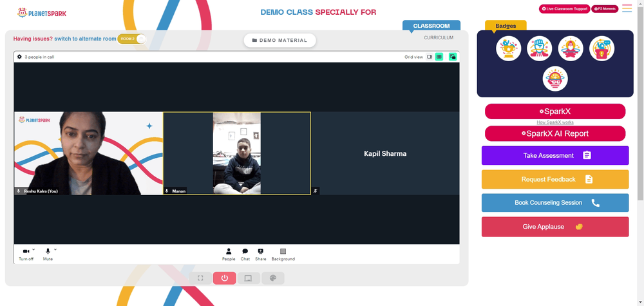Toggle the ROOM 2 alternate room switch
This screenshot has width=644, height=306.
pos(132,39)
